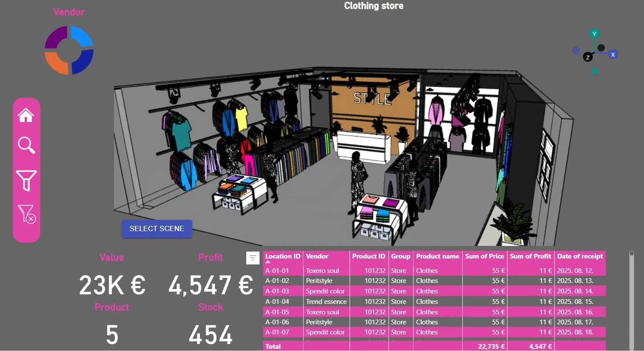Sort table by Location ID column header

(282, 256)
